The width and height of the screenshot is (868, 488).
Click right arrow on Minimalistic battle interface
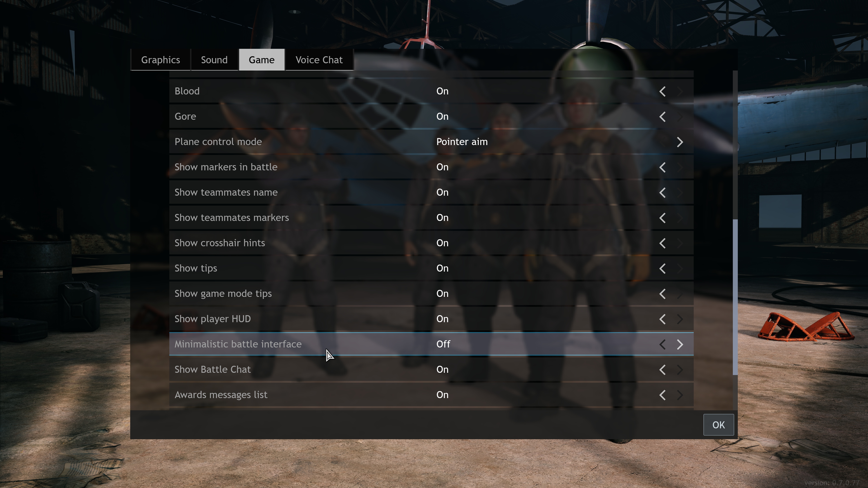(680, 344)
